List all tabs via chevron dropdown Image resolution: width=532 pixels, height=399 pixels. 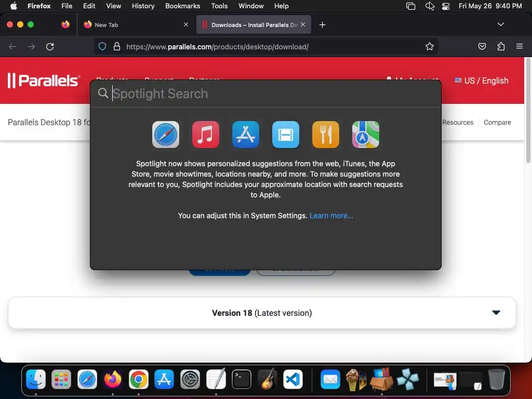pos(500,24)
